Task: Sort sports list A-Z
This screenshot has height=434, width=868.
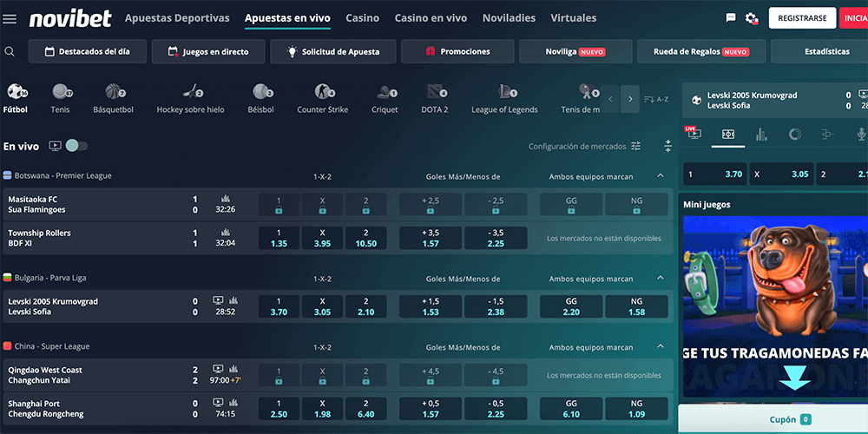Action: [x=656, y=99]
